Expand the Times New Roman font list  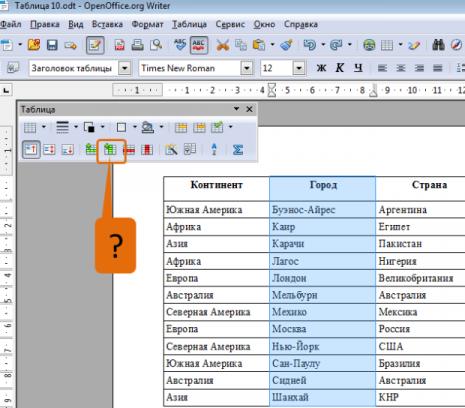click(247, 68)
